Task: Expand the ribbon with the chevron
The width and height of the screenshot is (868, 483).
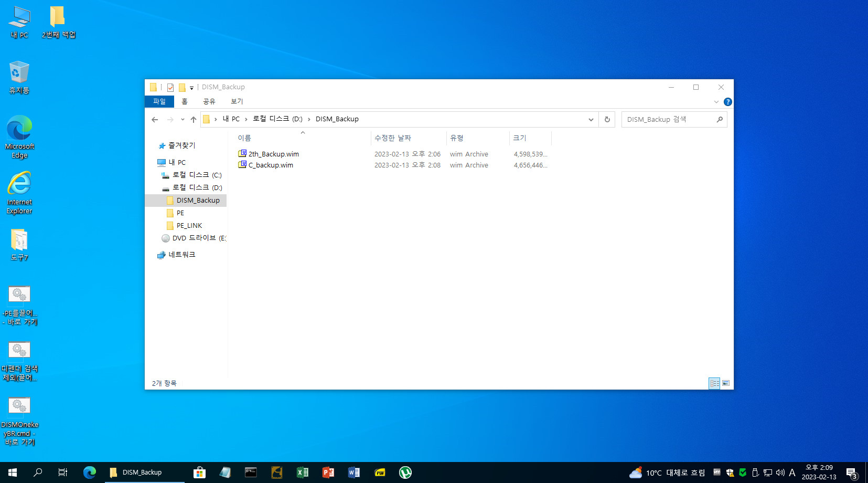Action: click(x=716, y=102)
